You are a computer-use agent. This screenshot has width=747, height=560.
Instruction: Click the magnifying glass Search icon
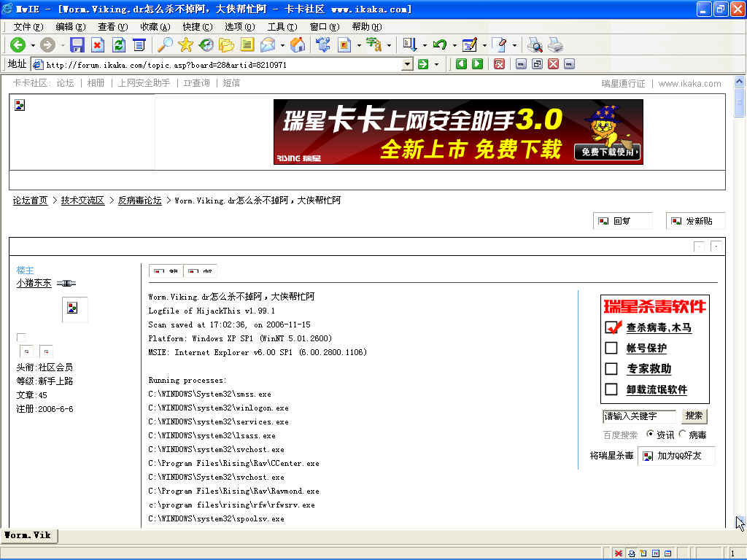(165, 45)
